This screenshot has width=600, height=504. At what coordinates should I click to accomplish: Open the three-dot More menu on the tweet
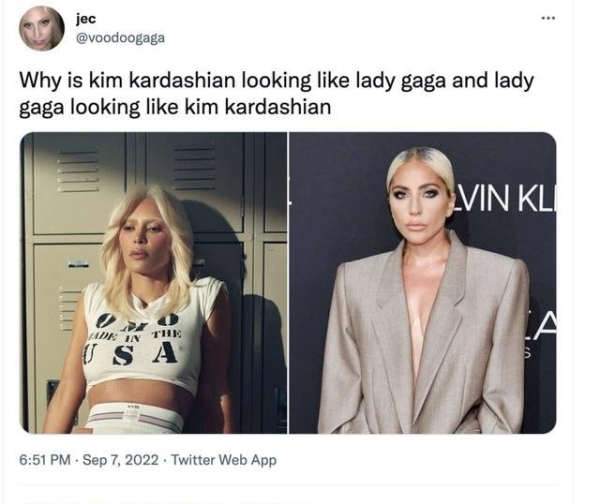pyautogui.click(x=548, y=18)
